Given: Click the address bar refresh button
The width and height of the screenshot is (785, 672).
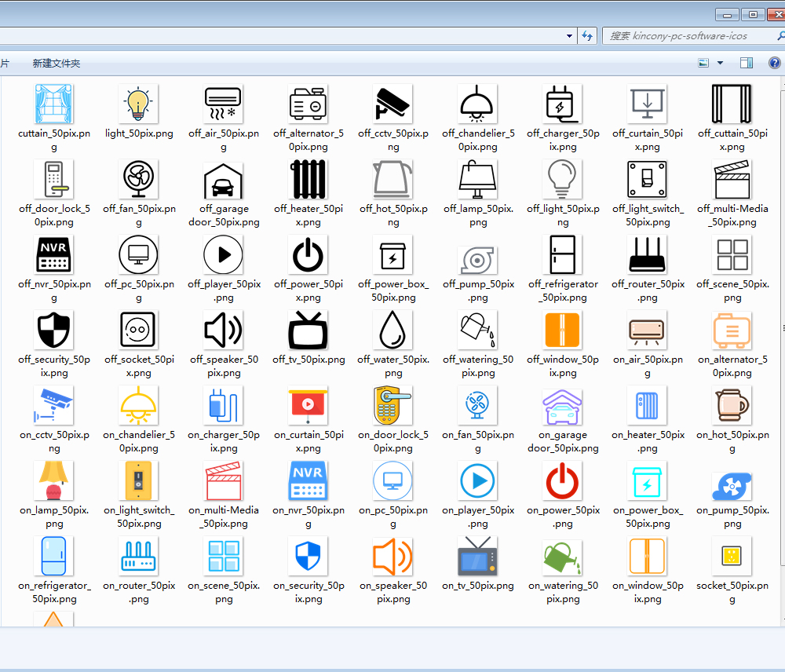Looking at the screenshot, I should 586,36.
